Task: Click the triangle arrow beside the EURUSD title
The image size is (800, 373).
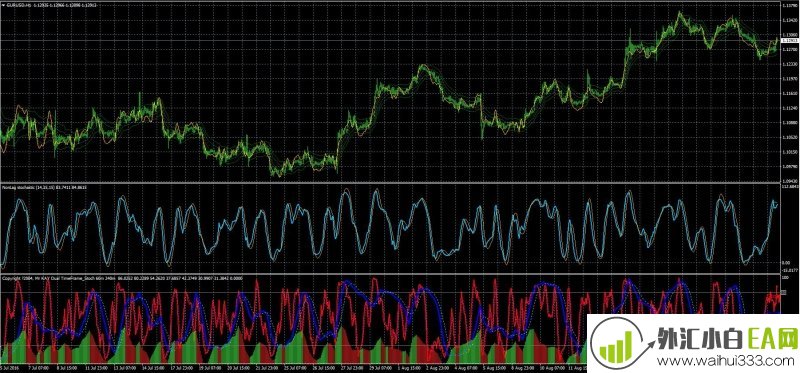Action: (x=4, y=5)
